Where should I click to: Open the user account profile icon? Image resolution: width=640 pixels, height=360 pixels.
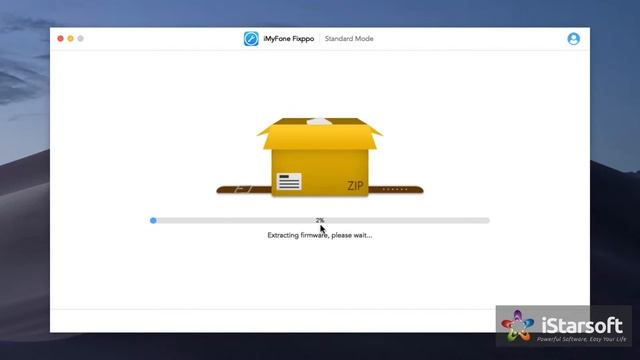pos(573,39)
